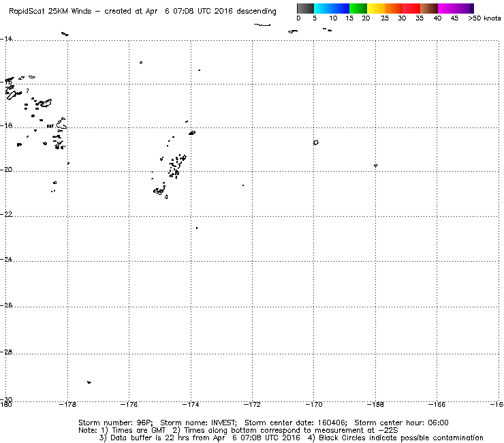Click the gray 0-5 knots legend swatch
This screenshot has height=443, width=504.
(305, 8)
